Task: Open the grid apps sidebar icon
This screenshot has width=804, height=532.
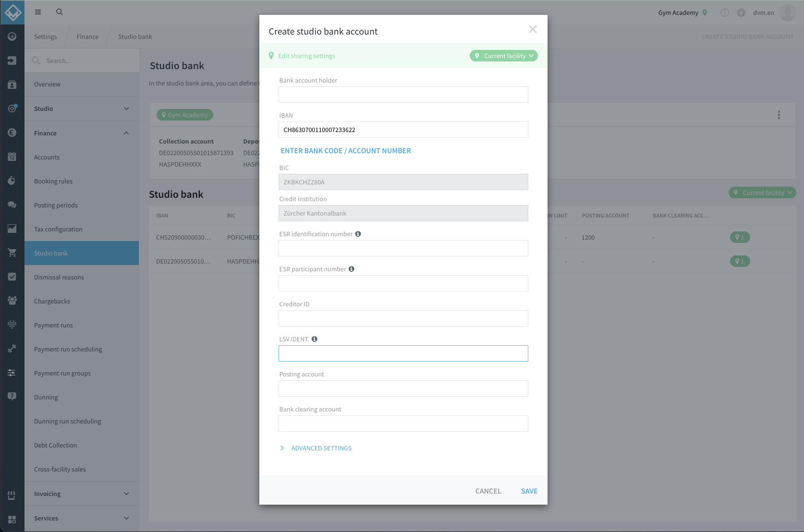Action: click(x=12, y=520)
